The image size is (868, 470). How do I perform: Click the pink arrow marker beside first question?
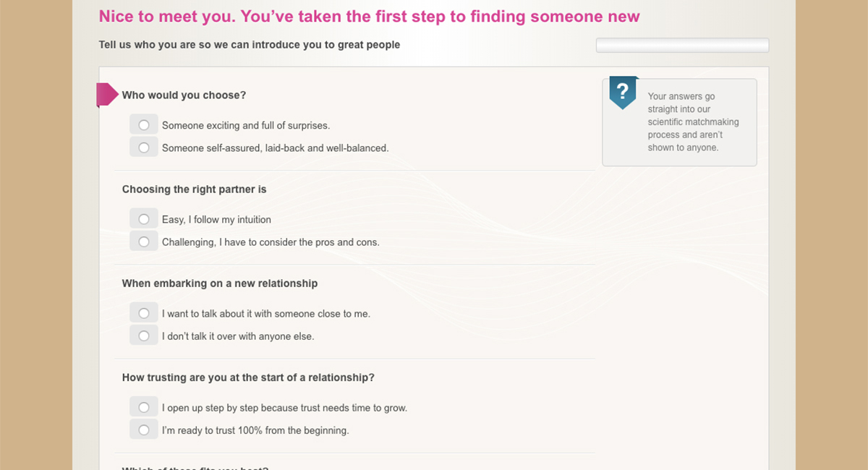tap(106, 95)
